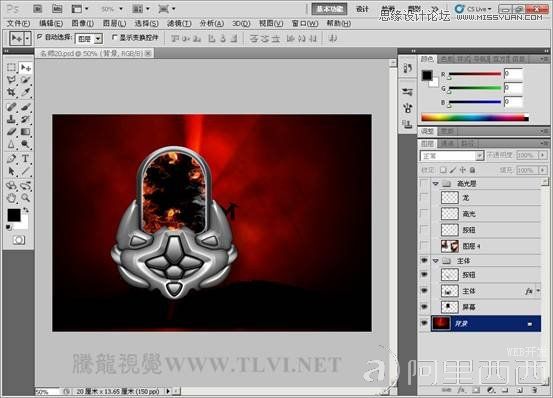The width and height of the screenshot is (553, 398).
Task: Open the layer Opacity slider arrow
Action: coord(543,155)
